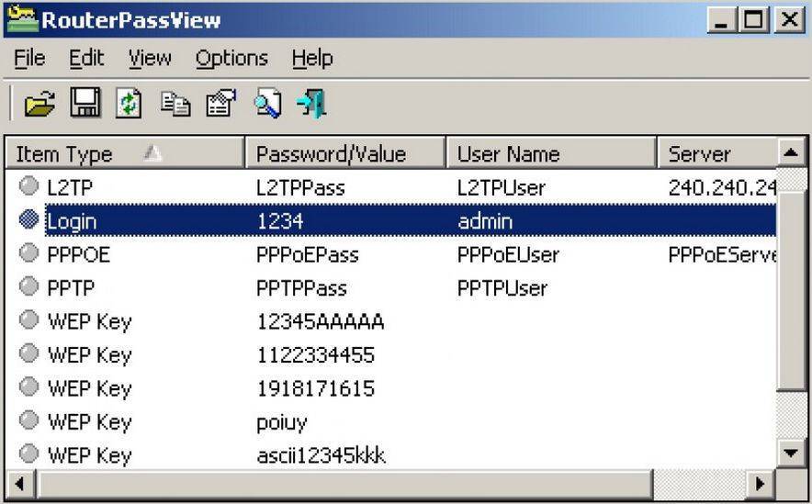Image resolution: width=812 pixels, height=504 pixels.
Task: Sort by Server column header
Action: (x=717, y=153)
